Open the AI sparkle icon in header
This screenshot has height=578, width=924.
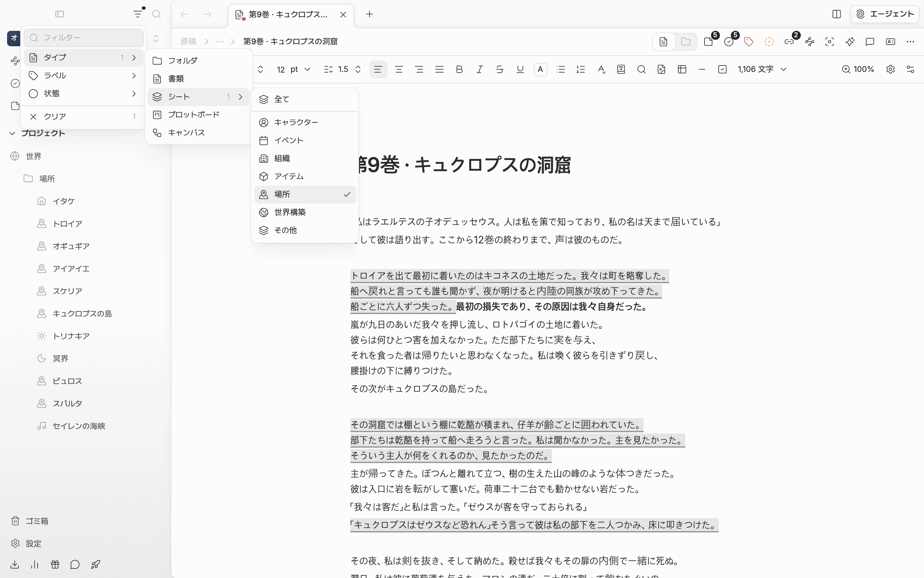(x=850, y=41)
